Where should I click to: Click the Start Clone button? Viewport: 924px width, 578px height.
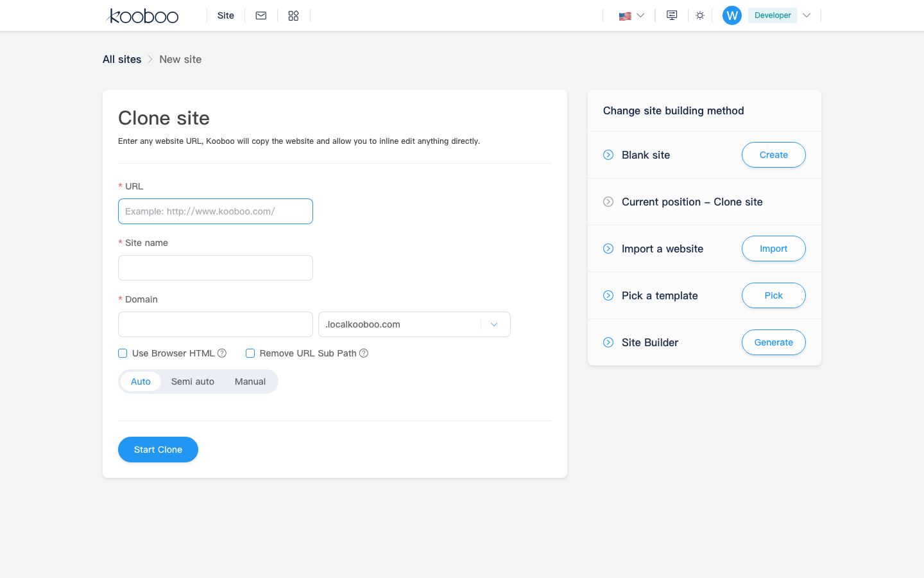[158, 450]
